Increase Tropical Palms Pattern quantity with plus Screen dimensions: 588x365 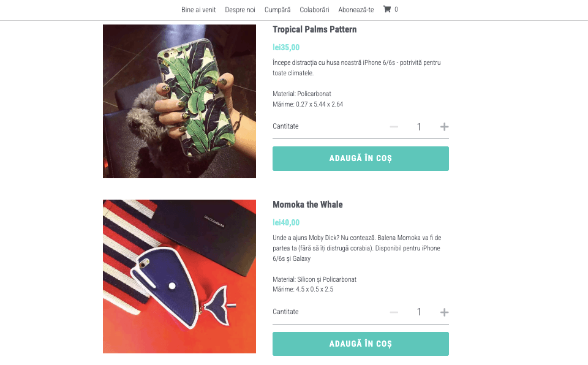pyautogui.click(x=445, y=127)
